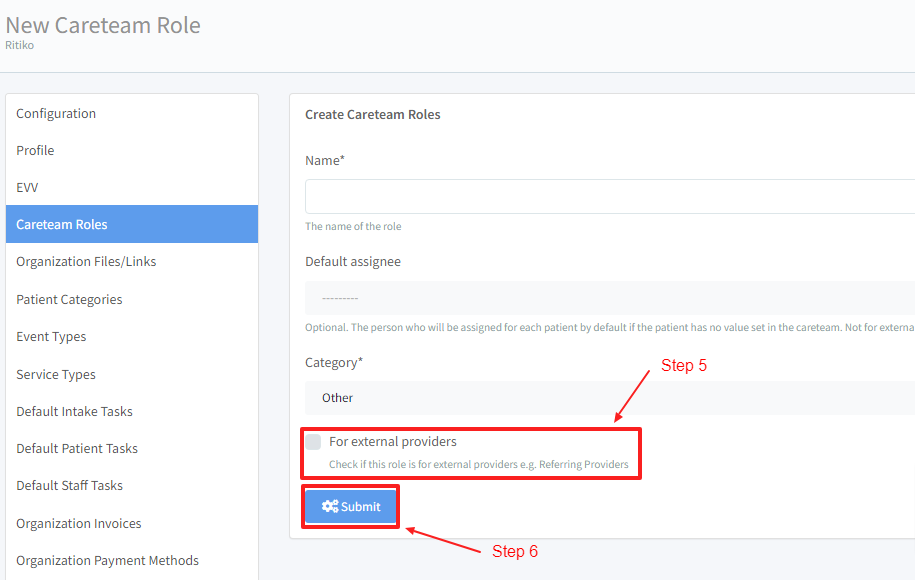Select Default Patient Tasks
Viewport: 915px width, 580px height.
pyautogui.click(x=77, y=448)
